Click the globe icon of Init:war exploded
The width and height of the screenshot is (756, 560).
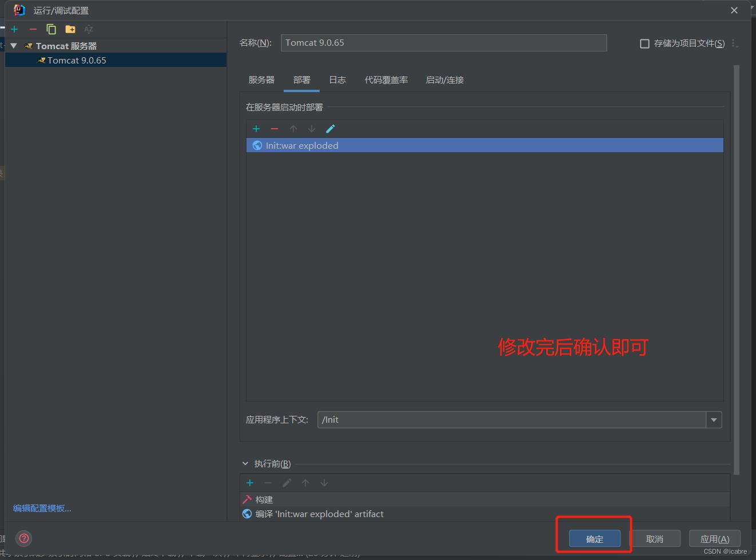tap(257, 145)
